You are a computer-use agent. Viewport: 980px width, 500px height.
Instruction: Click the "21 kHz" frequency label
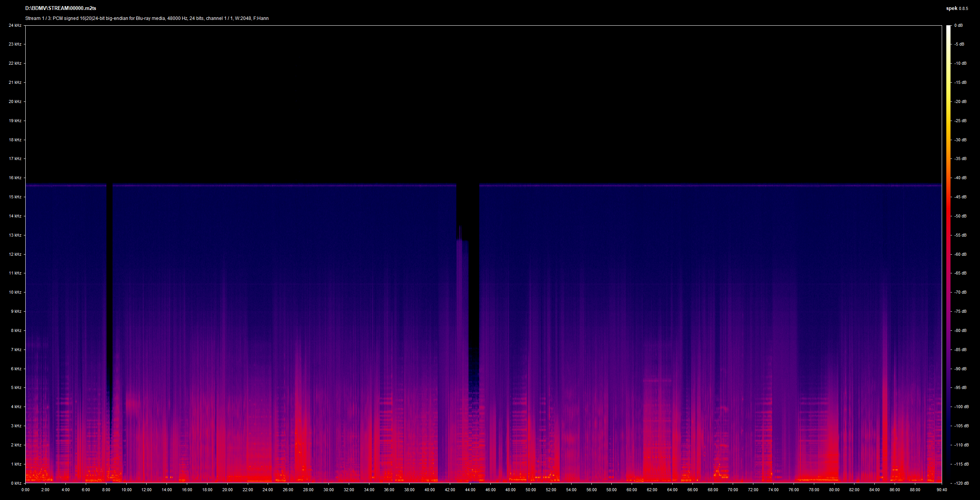(15, 83)
